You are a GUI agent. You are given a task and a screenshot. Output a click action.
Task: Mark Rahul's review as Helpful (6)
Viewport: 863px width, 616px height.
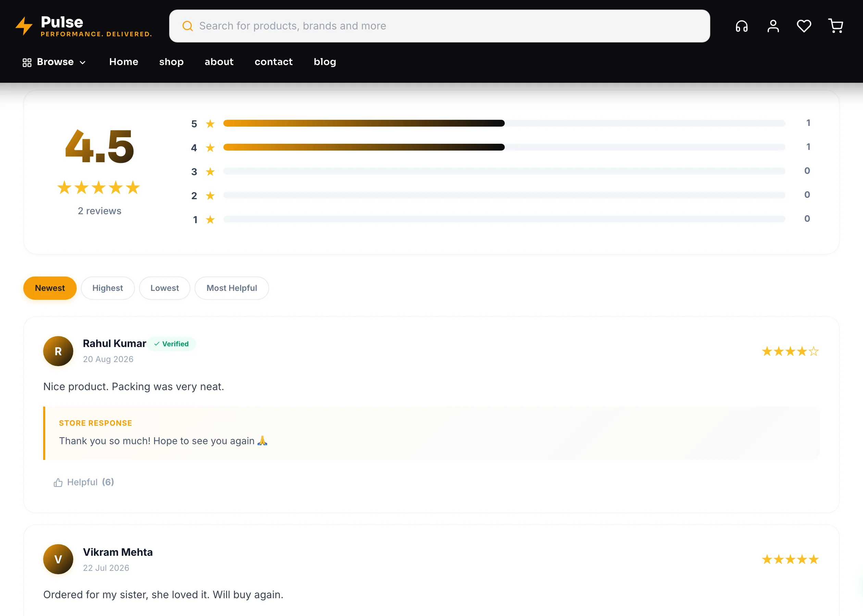[x=84, y=482]
